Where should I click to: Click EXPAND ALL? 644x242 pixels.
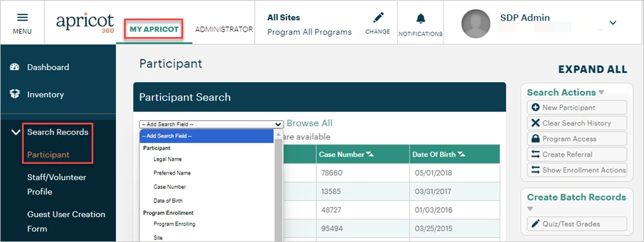[x=592, y=69]
